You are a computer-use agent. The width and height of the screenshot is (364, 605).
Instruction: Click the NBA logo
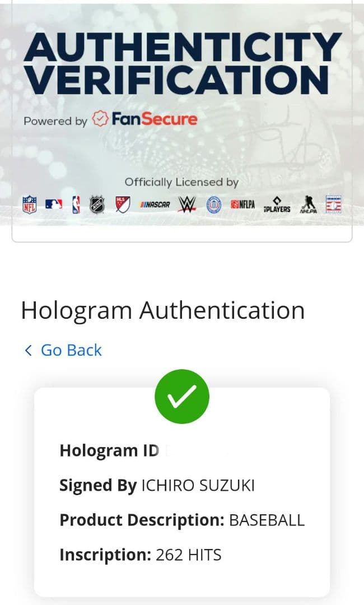point(76,204)
